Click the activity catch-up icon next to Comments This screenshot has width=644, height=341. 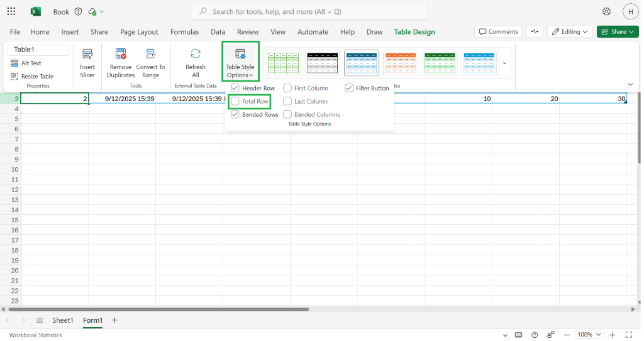[535, 31]
